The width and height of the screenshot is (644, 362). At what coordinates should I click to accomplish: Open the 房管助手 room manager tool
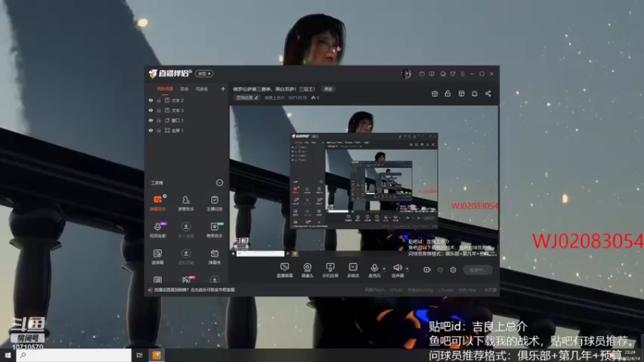[x=186, y=203]
